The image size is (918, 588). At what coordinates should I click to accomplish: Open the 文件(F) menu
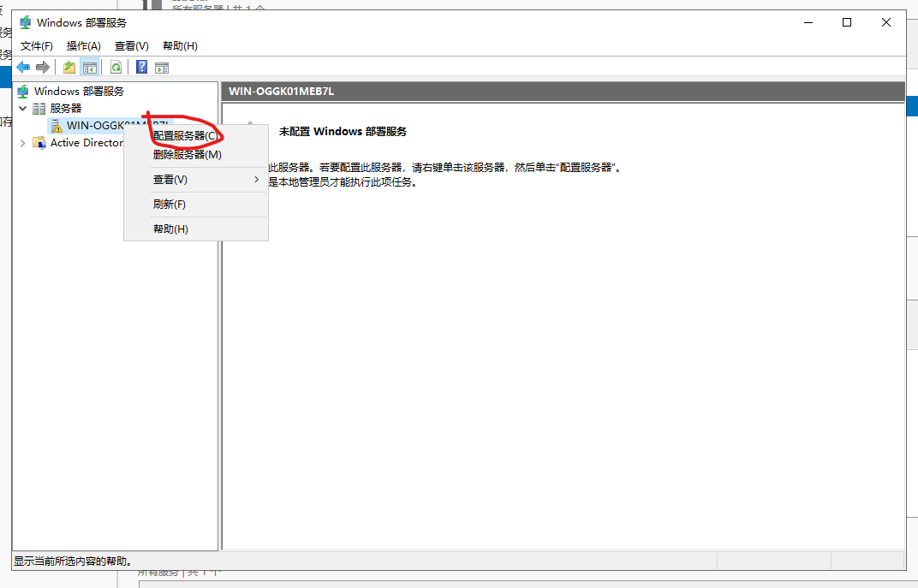(x=37, y=45)
